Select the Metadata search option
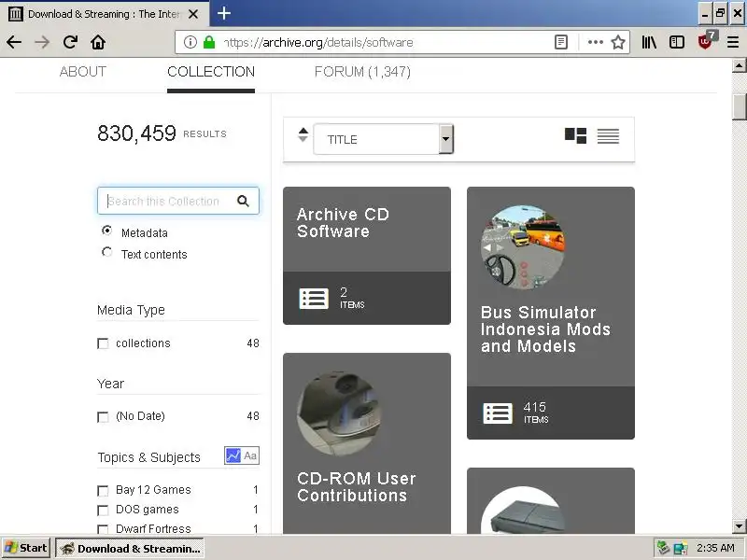747x560 pixels. [x=107, y=231]
